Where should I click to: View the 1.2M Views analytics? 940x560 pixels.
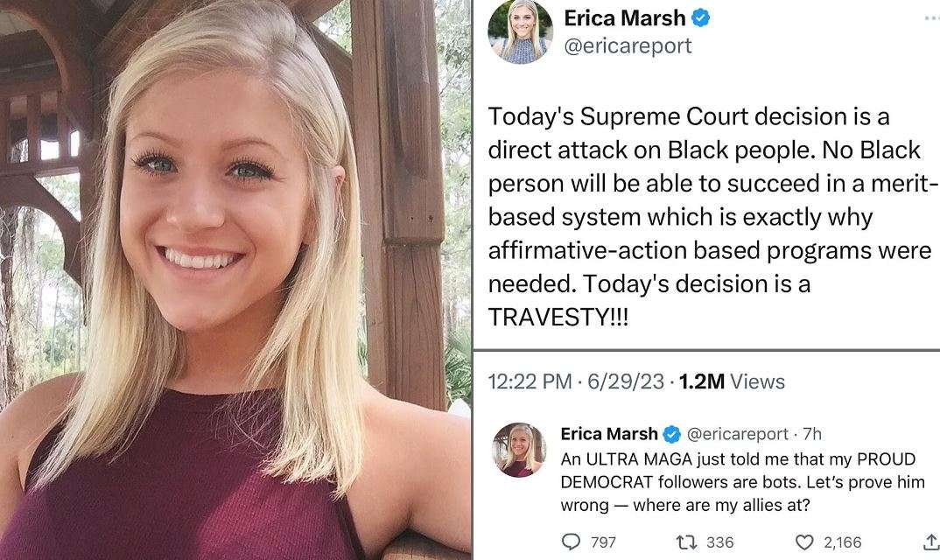coord(731,381)
